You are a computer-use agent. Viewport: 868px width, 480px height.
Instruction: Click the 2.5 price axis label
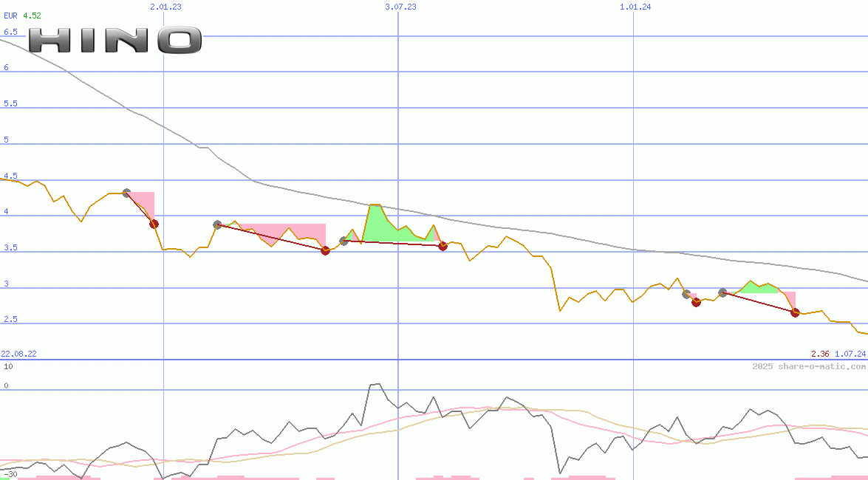[10, 320]
